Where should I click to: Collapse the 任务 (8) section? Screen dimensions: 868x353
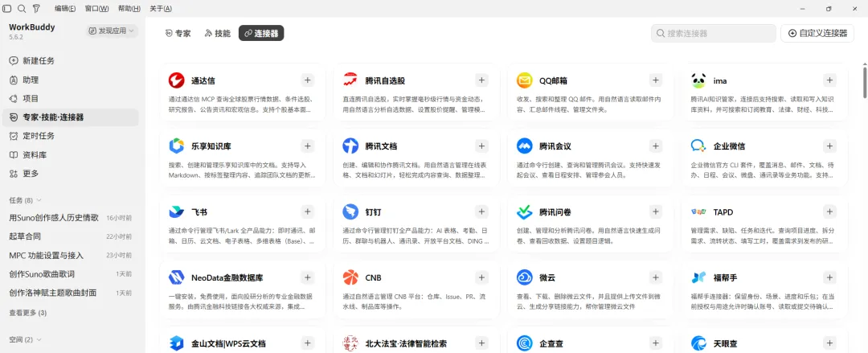coord(26,199)
